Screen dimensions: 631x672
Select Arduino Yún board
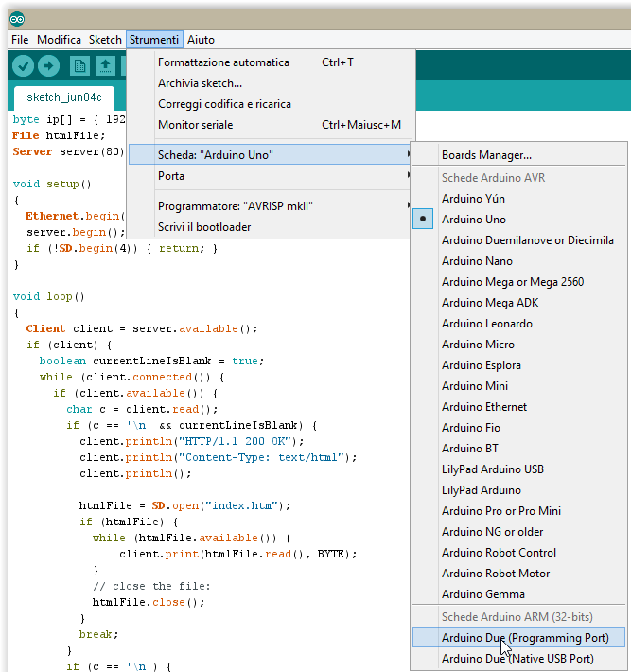click(x=518, y=199)
